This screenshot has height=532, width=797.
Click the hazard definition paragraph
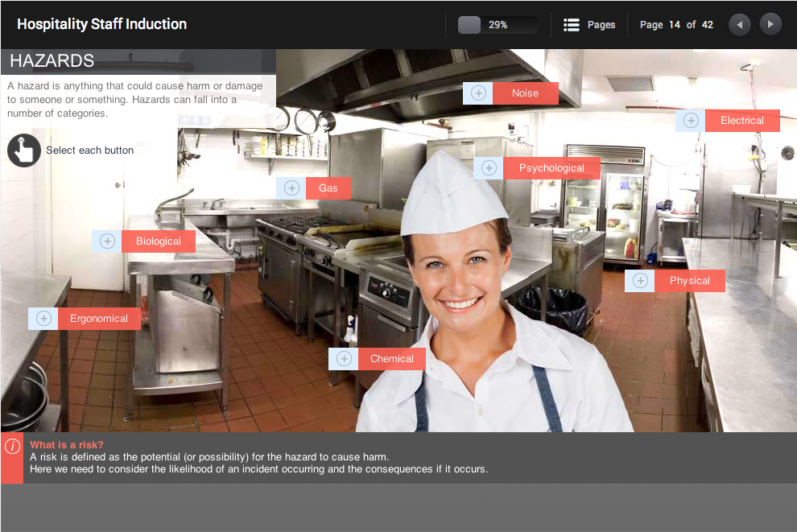click(x=134, y=100)
